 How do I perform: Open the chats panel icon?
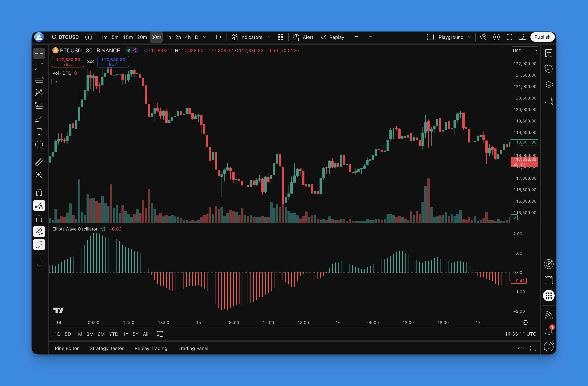click(x=548, y=101)
